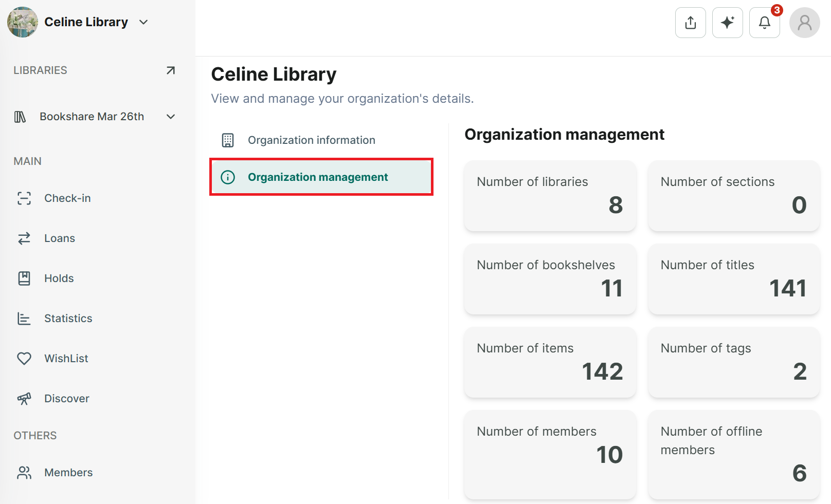Click the Celine Library logo avatar
831x504 pixels.
(x=23, y=22)
